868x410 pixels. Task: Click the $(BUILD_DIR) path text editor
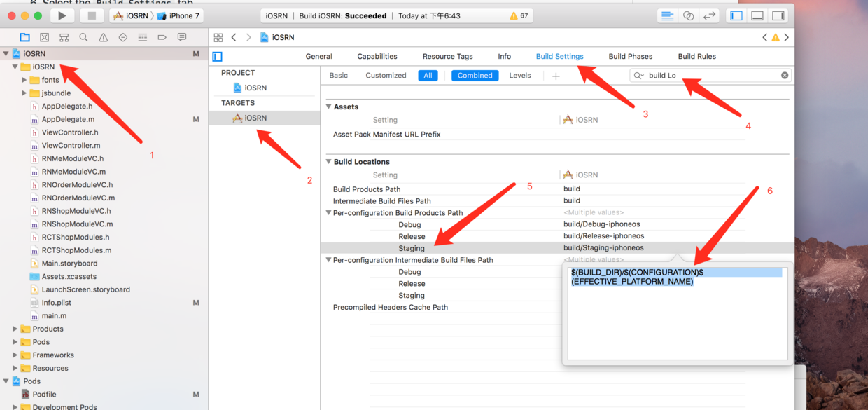(x=678, y=313)
